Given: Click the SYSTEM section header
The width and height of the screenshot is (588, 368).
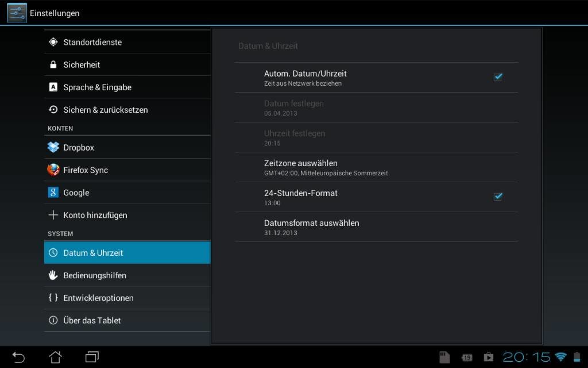Looking at the screenshot, I should pyautogui.click(x=60, y=233).
